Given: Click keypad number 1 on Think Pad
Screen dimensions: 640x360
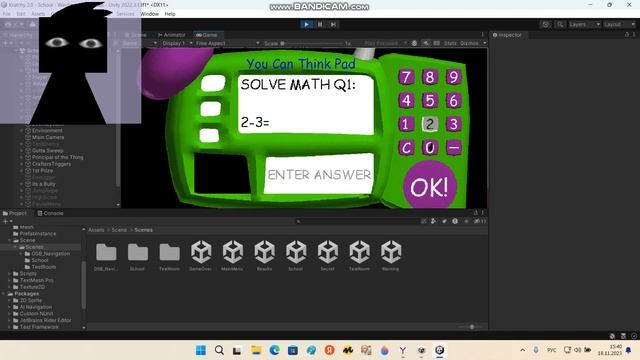Looking at the screenshot, I should click(x=406, y=124).
